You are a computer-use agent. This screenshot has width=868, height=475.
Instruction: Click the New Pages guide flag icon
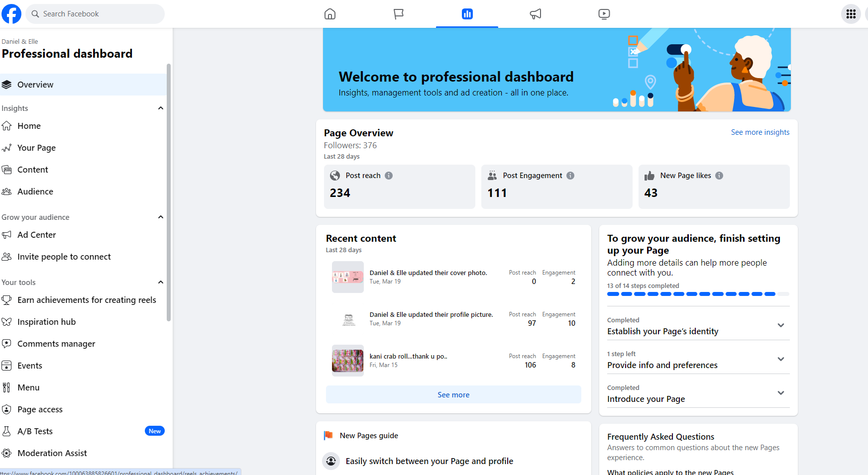point(328,436)
